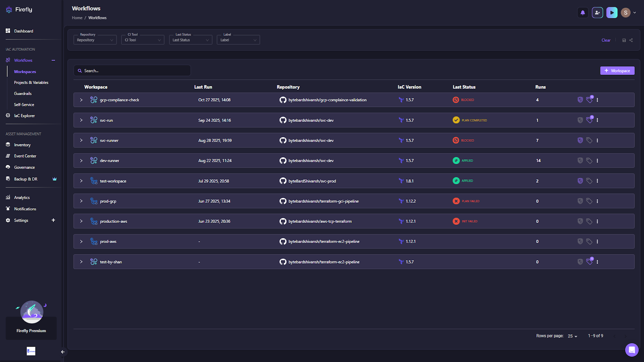Screen dimensions: 644x362
Task: Click labels tag icon for svc-run
Action: (x=589, y=120)
